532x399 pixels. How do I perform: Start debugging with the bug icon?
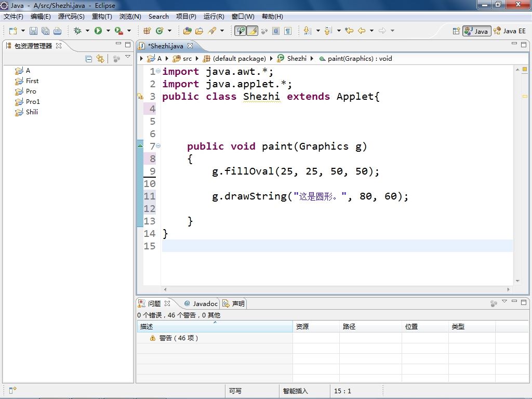click(x=78, y=31)
